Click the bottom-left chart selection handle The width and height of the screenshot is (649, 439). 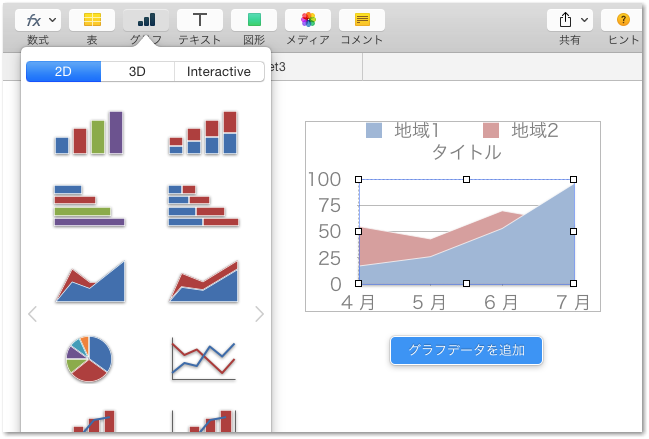(358, 283)
